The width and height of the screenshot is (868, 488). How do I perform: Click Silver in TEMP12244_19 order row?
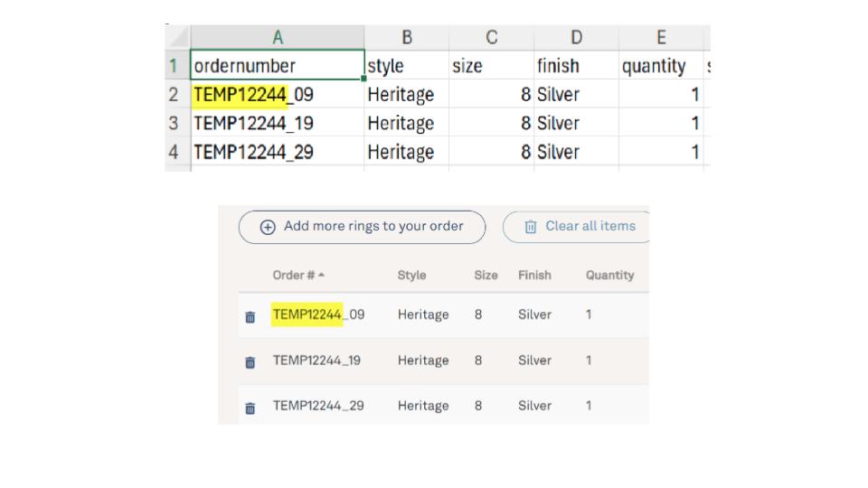click(534, 361)
